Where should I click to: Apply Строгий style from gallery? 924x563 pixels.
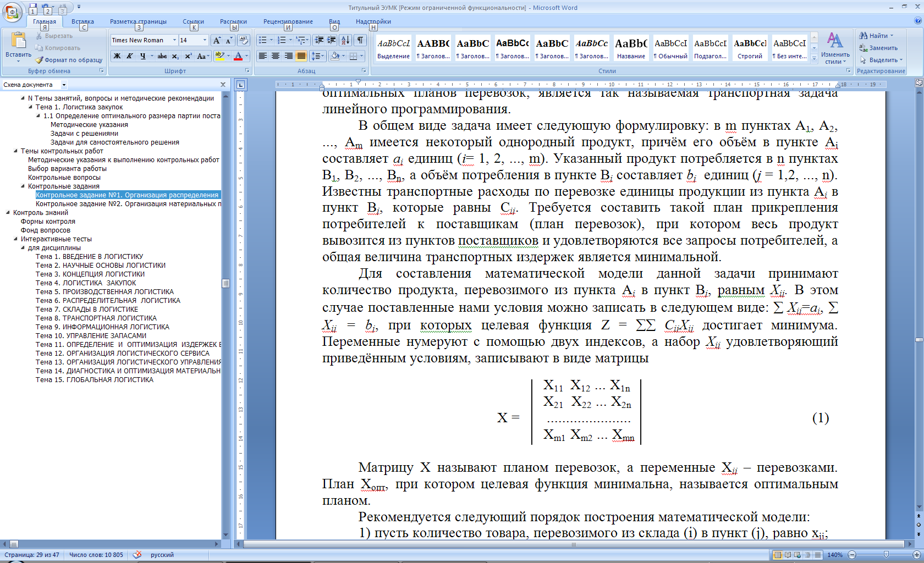tap(750, 48)
